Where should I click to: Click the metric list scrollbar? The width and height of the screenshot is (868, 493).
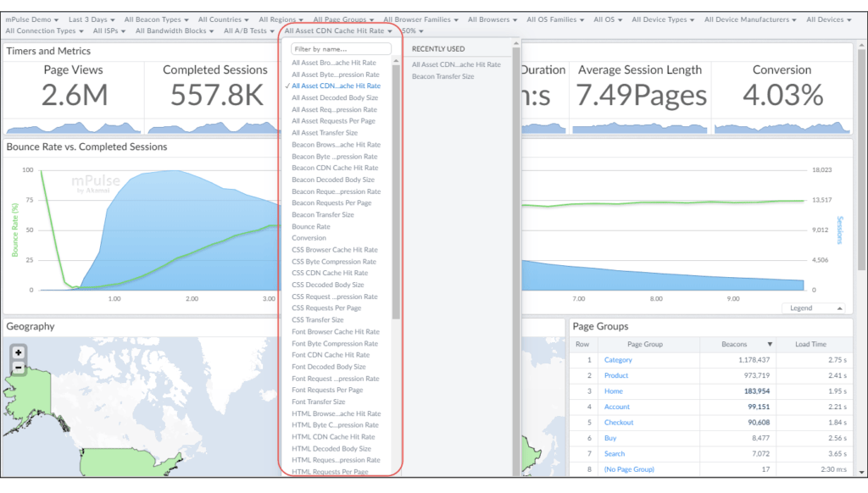396,191
